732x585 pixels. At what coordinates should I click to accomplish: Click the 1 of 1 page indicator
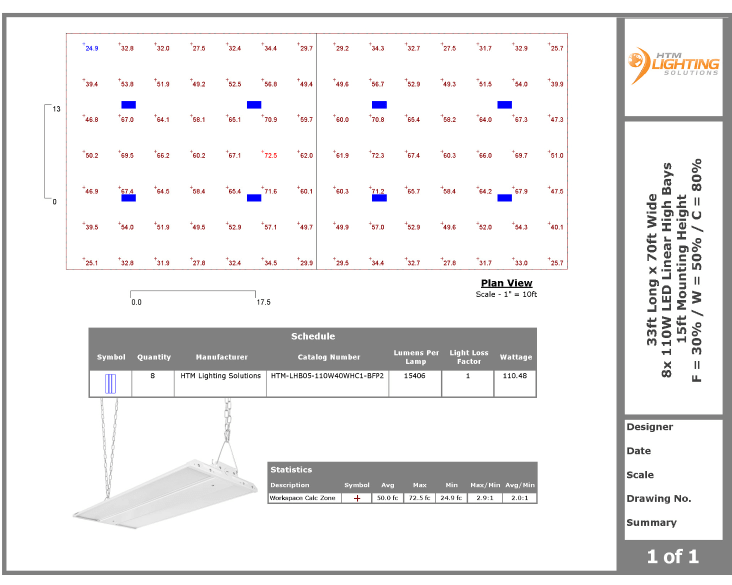coord(672,556)
